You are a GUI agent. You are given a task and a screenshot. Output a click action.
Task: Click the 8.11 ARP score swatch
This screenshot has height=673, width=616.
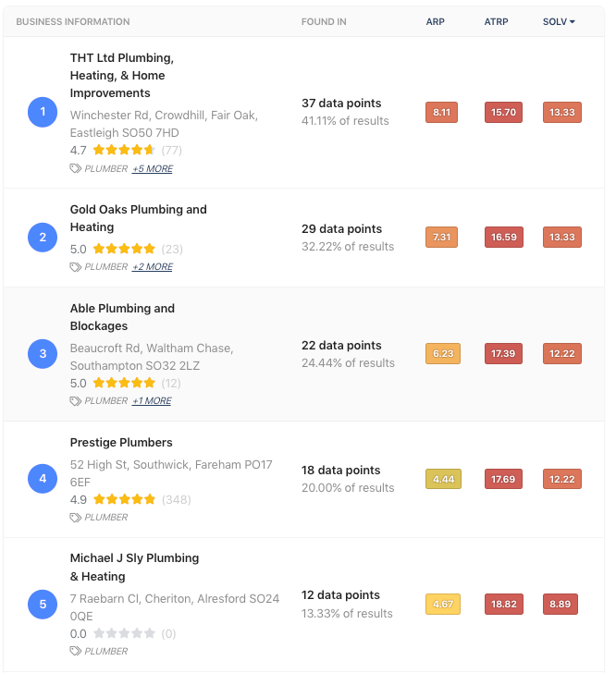coord(442,113)
